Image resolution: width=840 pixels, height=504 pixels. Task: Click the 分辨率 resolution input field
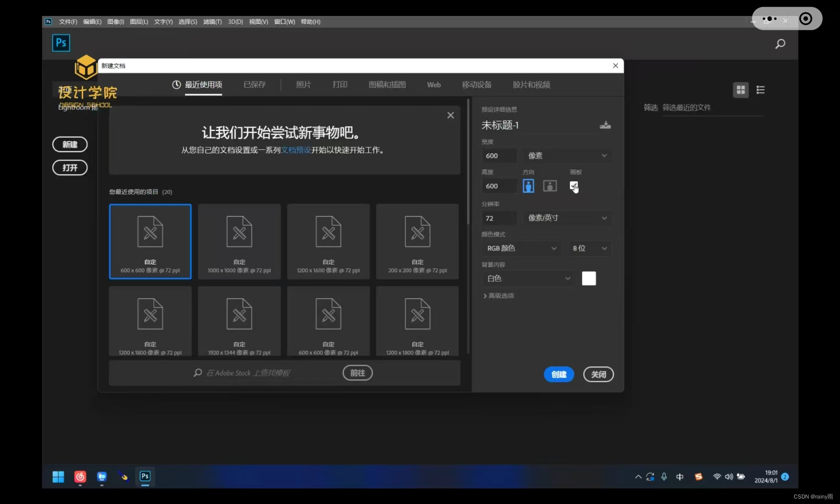point(499,218)
